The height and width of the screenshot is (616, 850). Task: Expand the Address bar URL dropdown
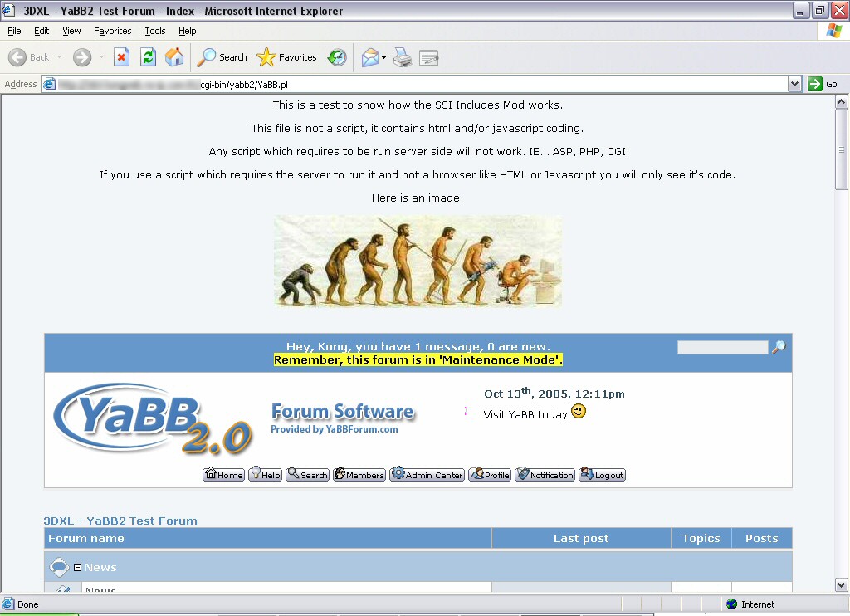(x=794, y=84)
